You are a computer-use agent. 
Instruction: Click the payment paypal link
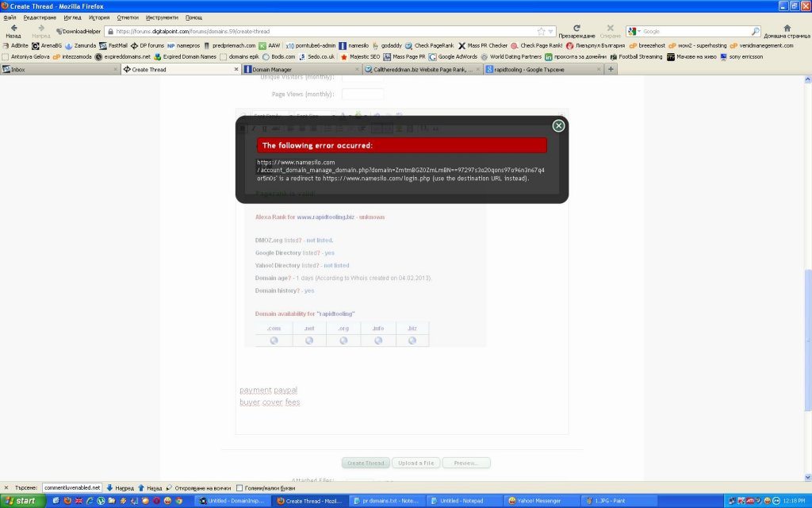(268, 390)
